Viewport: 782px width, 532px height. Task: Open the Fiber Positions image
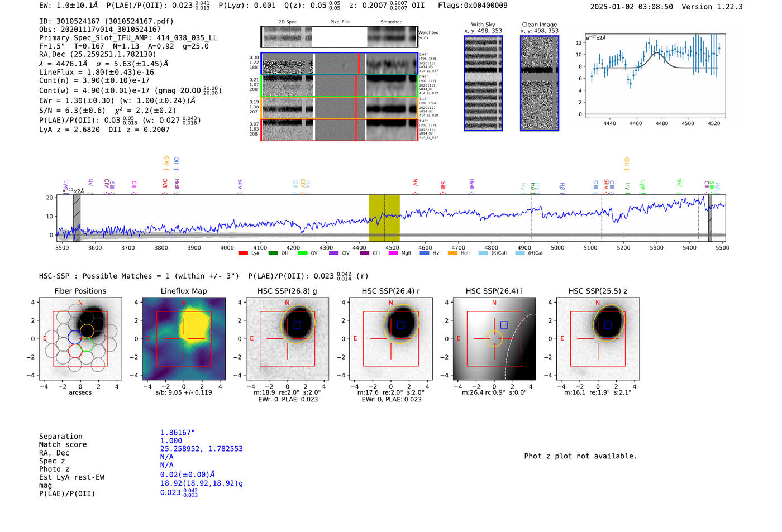80,339
